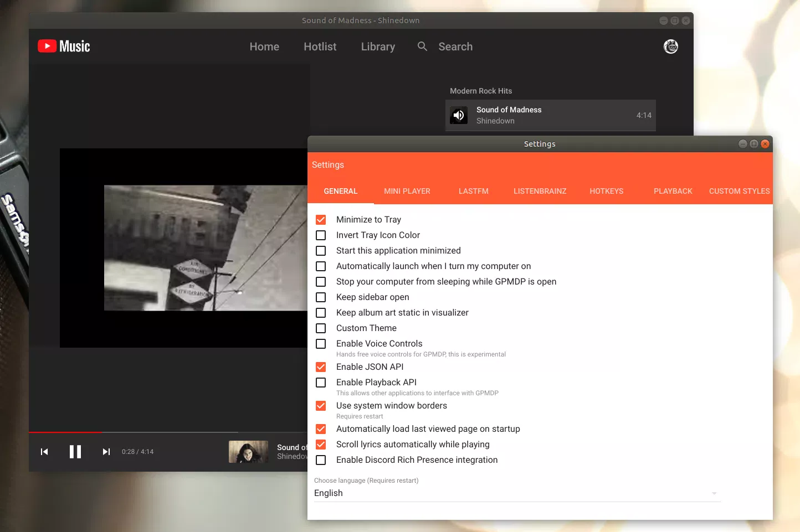Enable the Playback API
The height and width of the screenshot is (532, 800).
[x=321, y=382]
